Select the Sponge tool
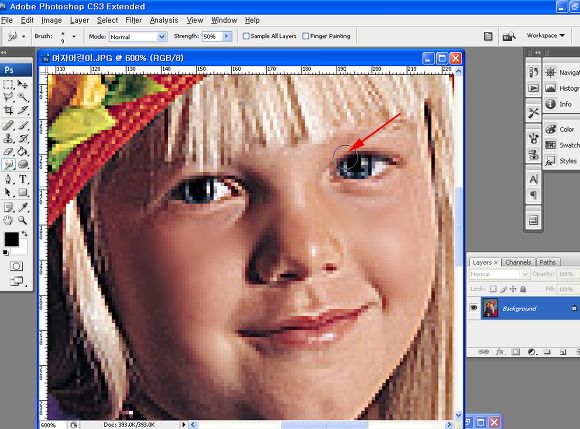 (23, 164)
